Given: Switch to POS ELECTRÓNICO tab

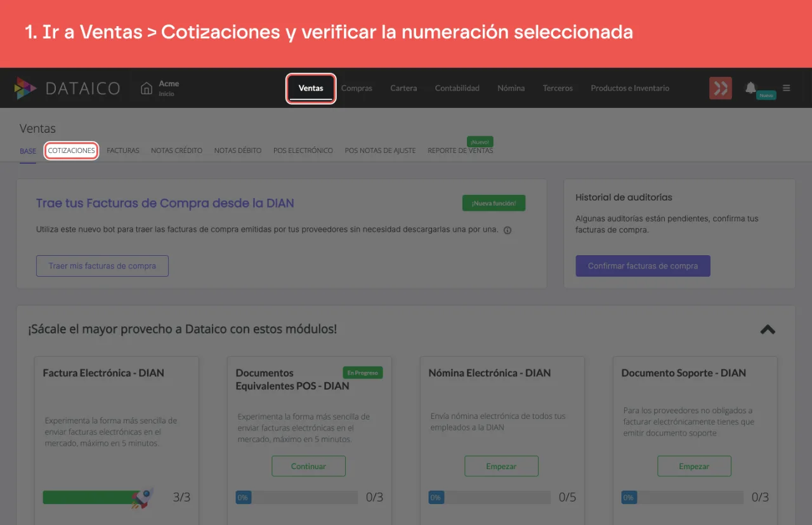Looking at the screenshot, I should pos(303,151).
